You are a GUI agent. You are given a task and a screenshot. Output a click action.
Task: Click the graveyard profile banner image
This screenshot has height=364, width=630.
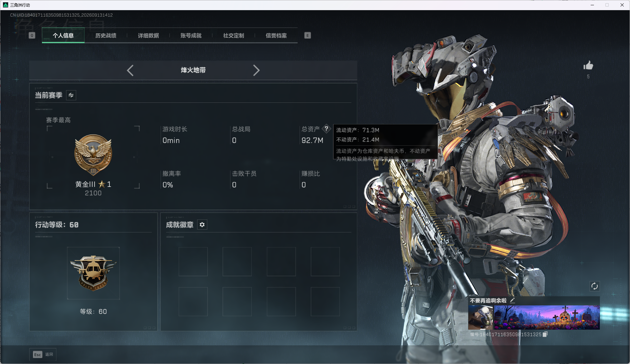547,318
